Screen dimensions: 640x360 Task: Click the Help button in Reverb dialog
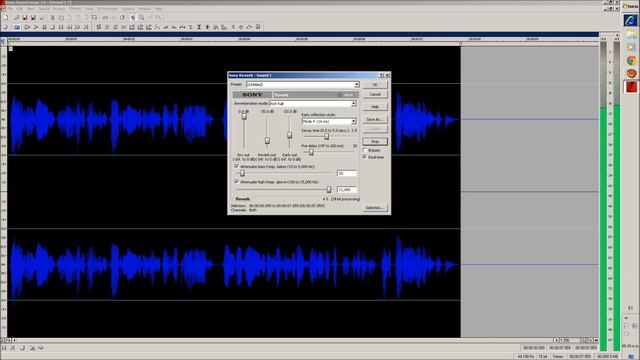click(375, 107)
